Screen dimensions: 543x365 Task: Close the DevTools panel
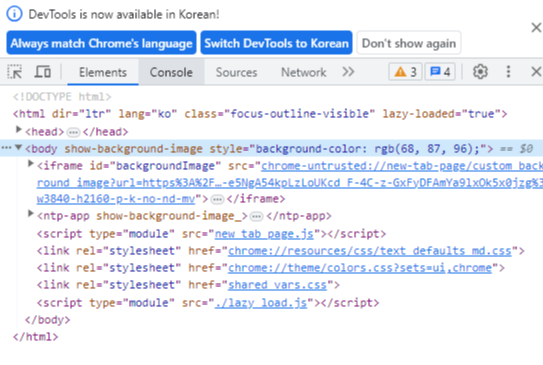(x=536, y=72)
